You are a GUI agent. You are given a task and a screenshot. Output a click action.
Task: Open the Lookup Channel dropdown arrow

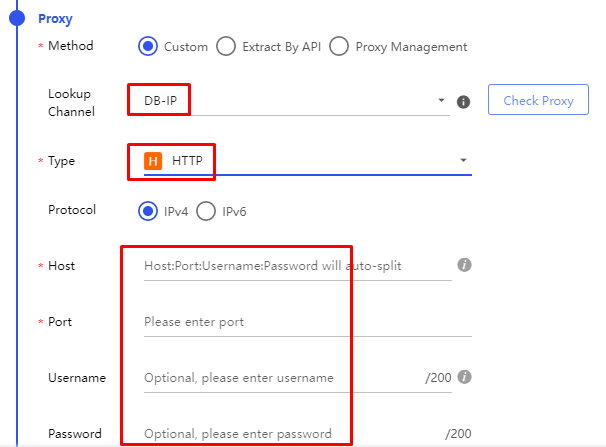[x=442, y=101]
